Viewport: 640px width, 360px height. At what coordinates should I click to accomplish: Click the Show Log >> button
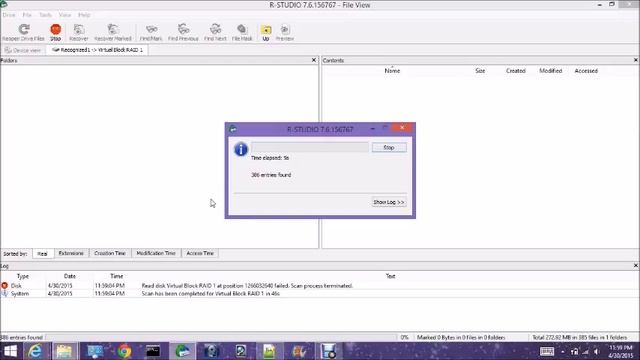pyautogui.click(x=389, y=202)
